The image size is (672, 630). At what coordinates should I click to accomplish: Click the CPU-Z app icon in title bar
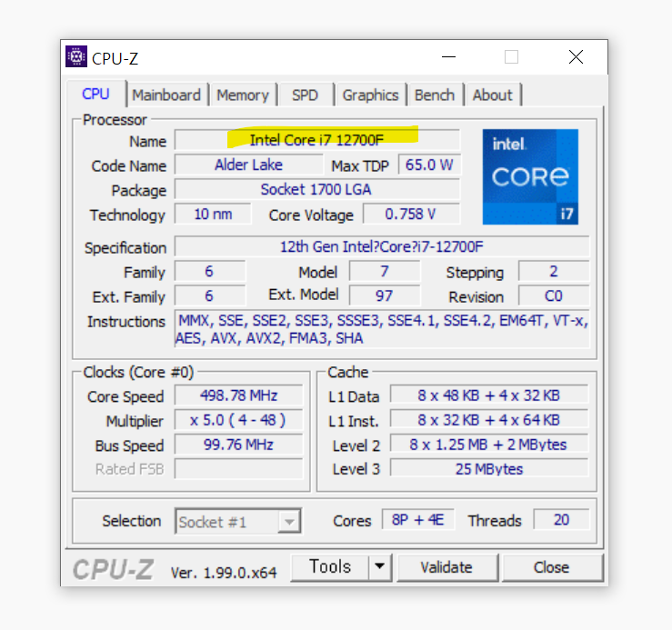76,56
